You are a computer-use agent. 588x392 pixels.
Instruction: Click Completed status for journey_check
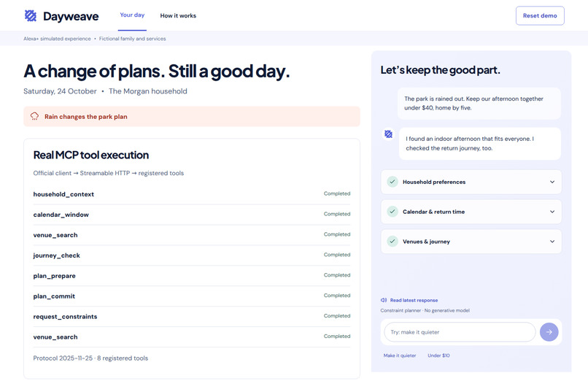click(x=337, y=255)
